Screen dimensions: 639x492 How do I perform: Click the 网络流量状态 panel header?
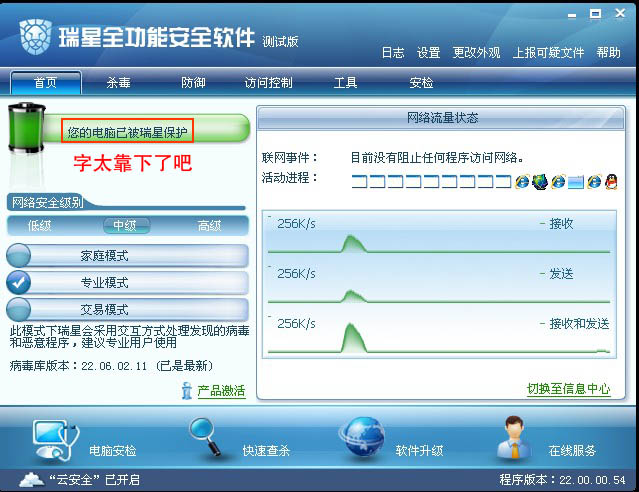tap(441, 118)
